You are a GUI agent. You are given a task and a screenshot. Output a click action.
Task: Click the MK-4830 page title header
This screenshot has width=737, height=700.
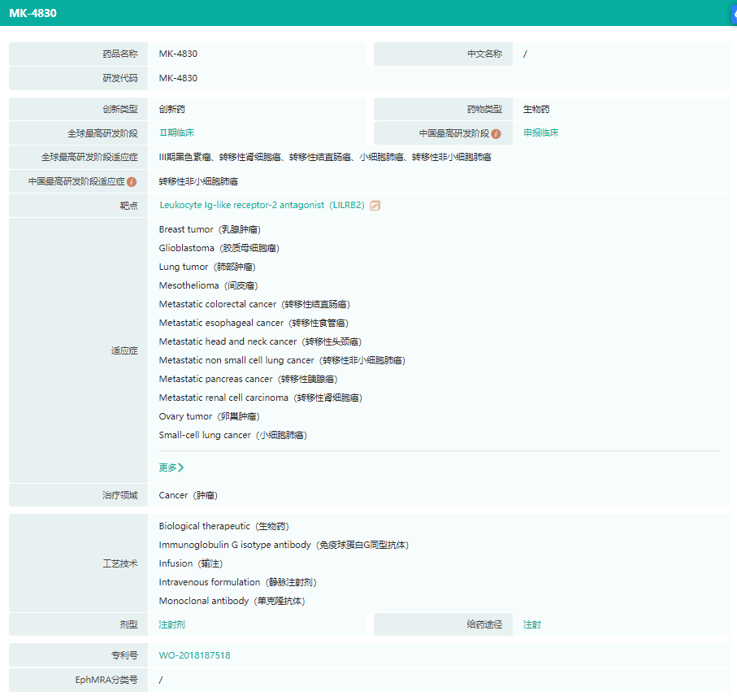pyautogui.click(x=33, y=14)
